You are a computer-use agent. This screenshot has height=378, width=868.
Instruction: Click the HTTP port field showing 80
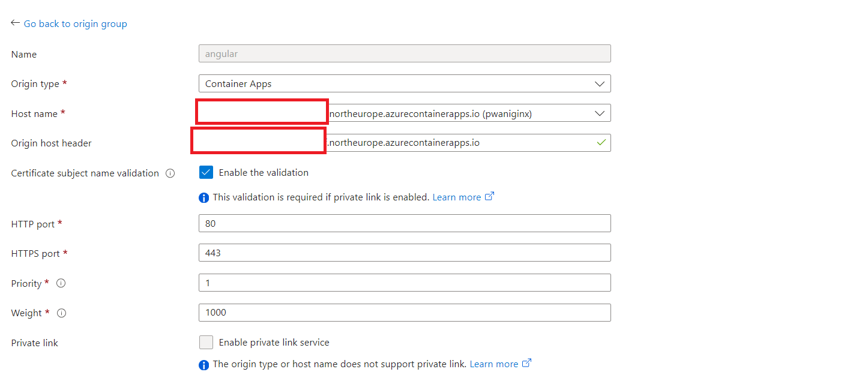tap(405, 223)
